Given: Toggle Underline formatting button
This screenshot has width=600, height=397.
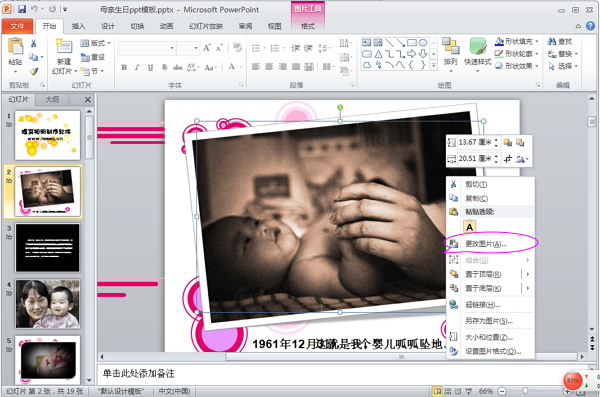Looking at the screenshot, I should 150,67.
